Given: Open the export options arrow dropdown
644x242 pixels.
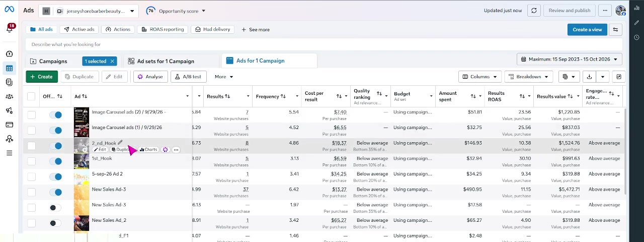Looking at the screenshot, I should pyautogui.click(x=602, y=77).
